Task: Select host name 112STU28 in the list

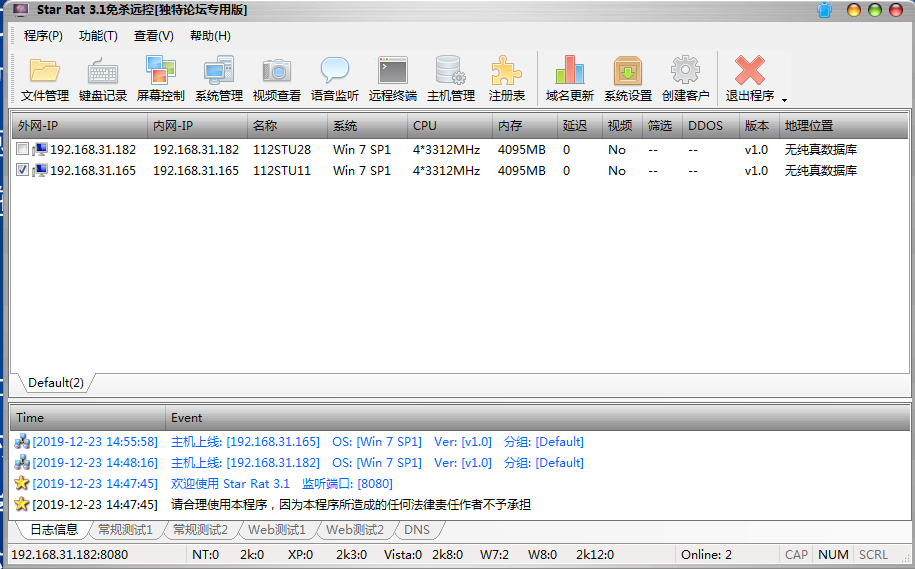Action: click(282, 150)
